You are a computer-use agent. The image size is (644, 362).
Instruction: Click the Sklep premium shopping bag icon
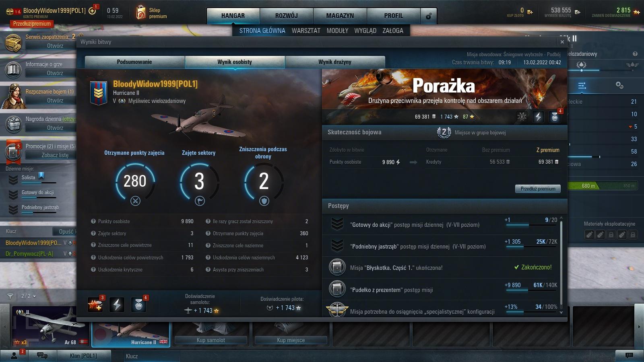pos(140,12)
